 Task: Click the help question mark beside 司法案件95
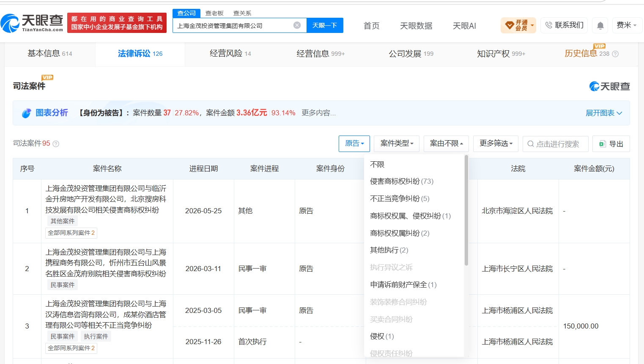point(56,144)
